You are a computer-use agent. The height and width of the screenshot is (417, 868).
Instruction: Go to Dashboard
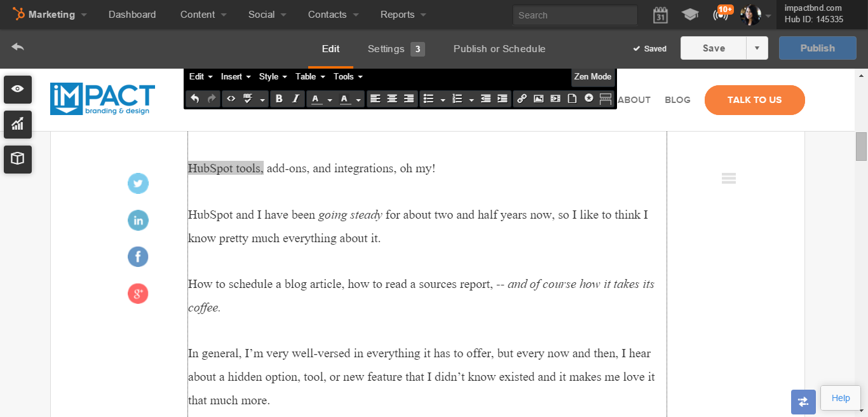[x=132, y=15]
